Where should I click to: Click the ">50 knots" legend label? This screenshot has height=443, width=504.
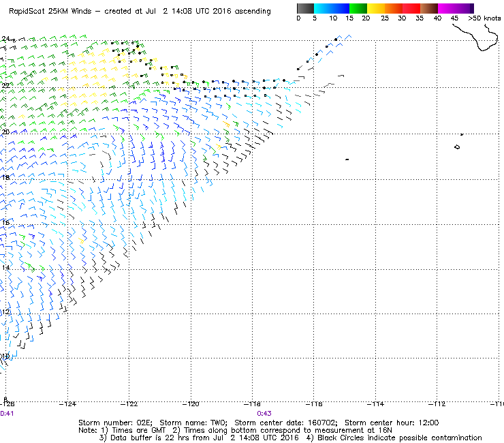pyautogui.click(x=484, y=18)
